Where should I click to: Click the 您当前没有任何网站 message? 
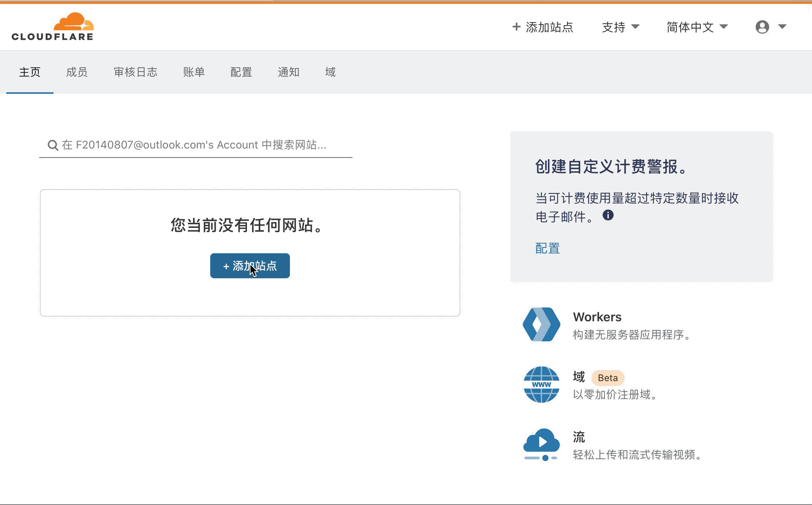click(x=247, y=225)
